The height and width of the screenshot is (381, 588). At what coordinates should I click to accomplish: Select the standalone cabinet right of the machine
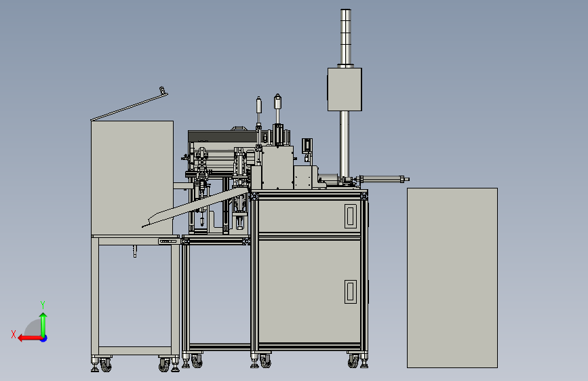point(452,278)
